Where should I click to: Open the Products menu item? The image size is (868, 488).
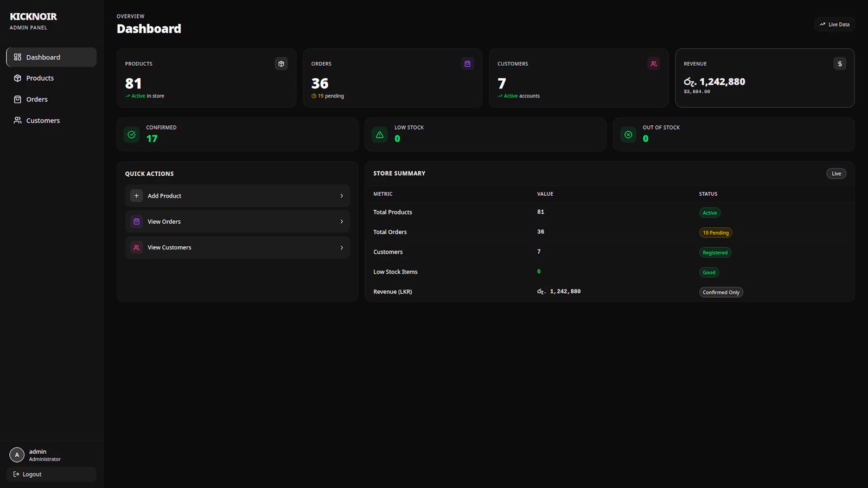pyautogui.click(x=52, y=78)
